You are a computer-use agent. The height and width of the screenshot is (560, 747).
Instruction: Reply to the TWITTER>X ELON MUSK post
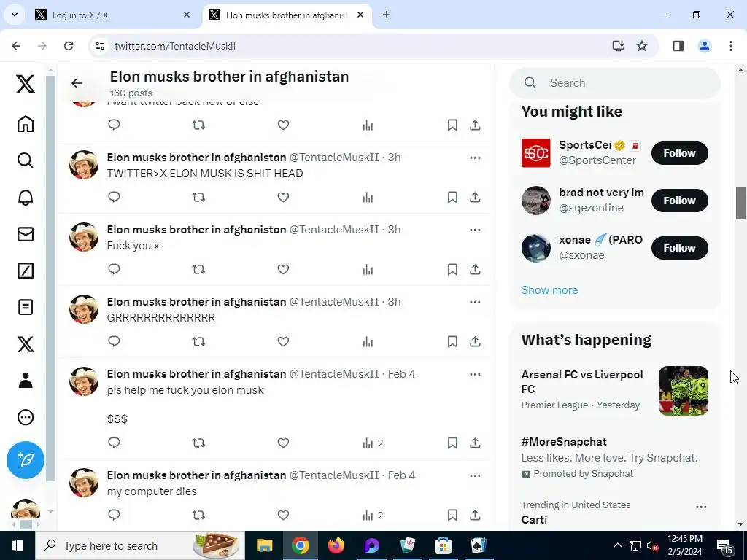tap(114, 197)
